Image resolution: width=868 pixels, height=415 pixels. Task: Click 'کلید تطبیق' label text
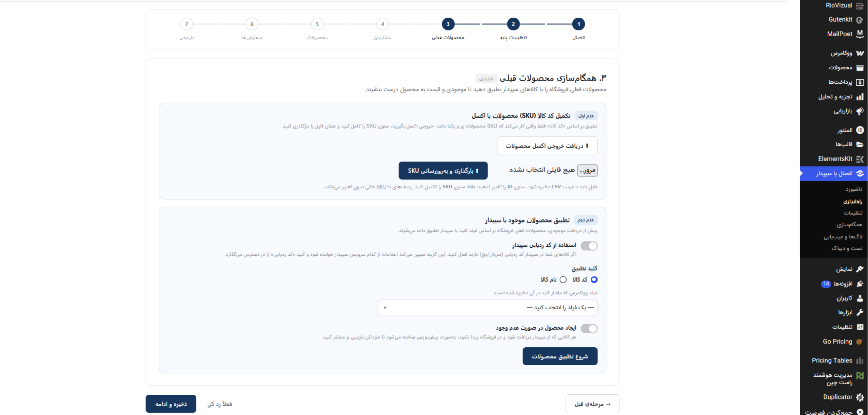(x=585, y=269)
